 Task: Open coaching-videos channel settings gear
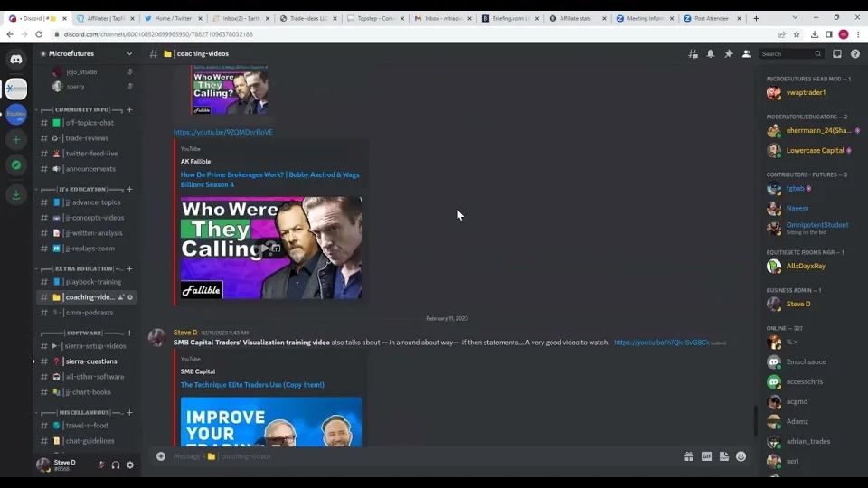point(130,297)
